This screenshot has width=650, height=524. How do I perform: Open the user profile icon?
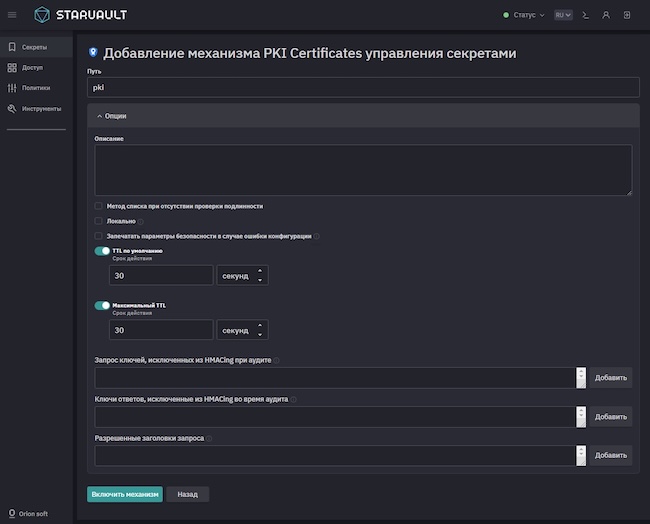click(x=606, y=15)
